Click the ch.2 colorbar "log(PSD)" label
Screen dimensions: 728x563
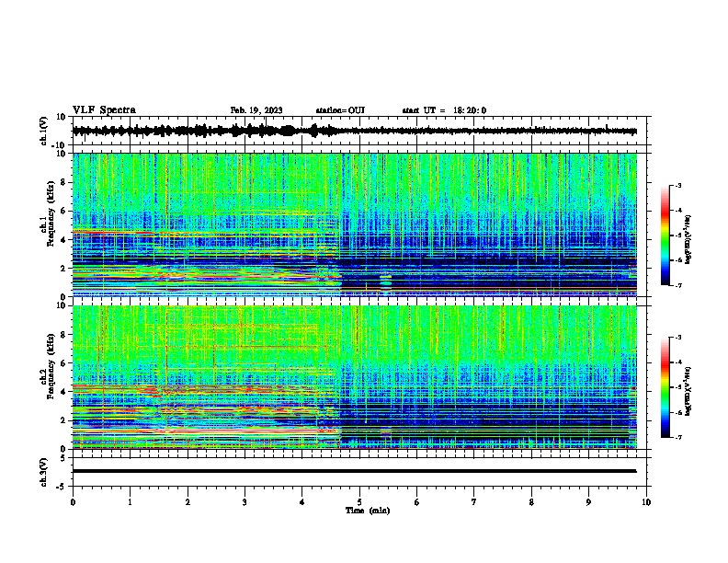coord(688,391)
